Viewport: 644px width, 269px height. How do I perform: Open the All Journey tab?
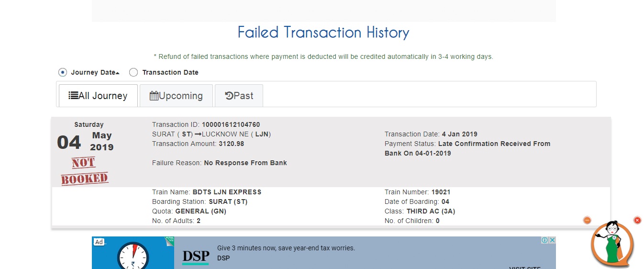point(99,96)
